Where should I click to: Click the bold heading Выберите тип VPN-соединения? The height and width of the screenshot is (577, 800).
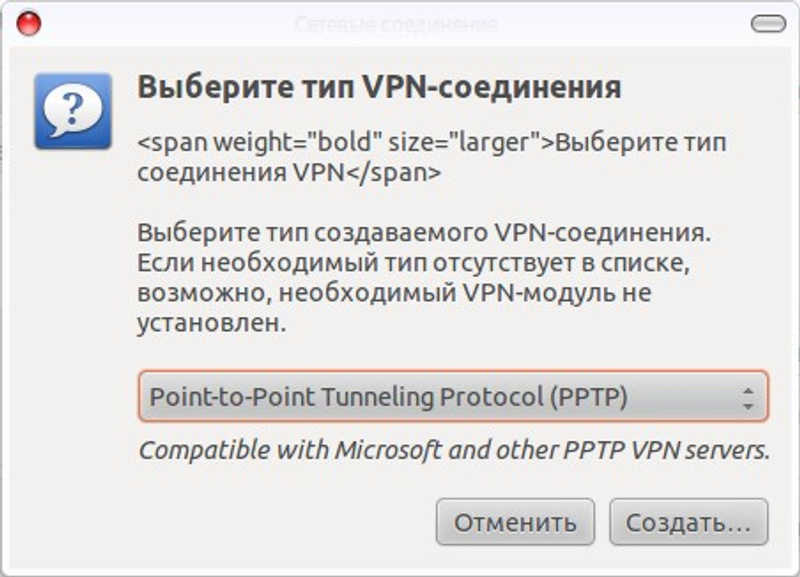[x=379, y=87]
